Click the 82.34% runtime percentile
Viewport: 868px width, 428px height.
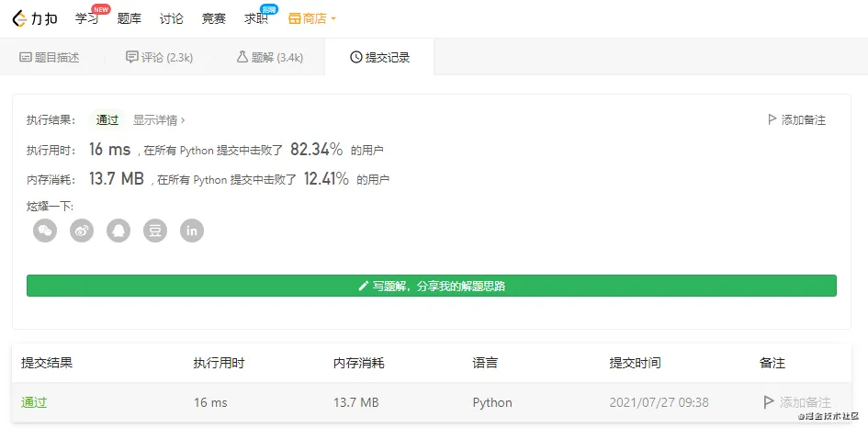tap(317, 150)
